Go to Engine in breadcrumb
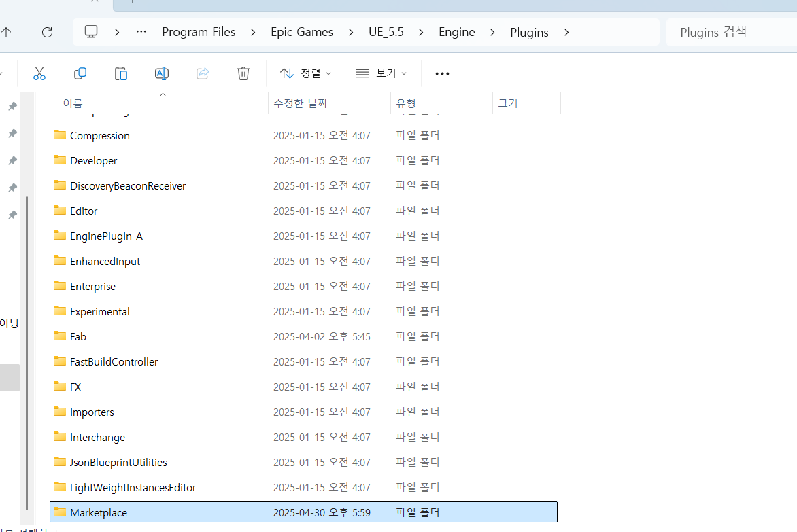This screenshot has width=797, height=532. [456, 32]
